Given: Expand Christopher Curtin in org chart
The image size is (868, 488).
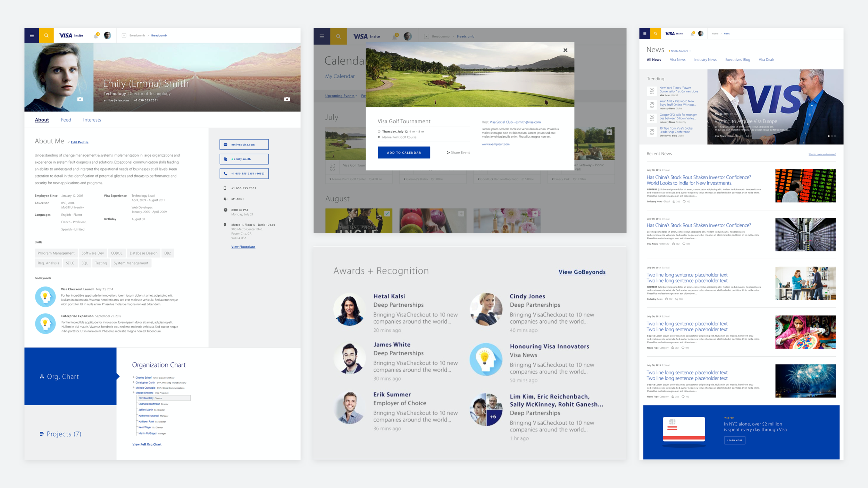Looking at the screenshot, I should (133, 382).
